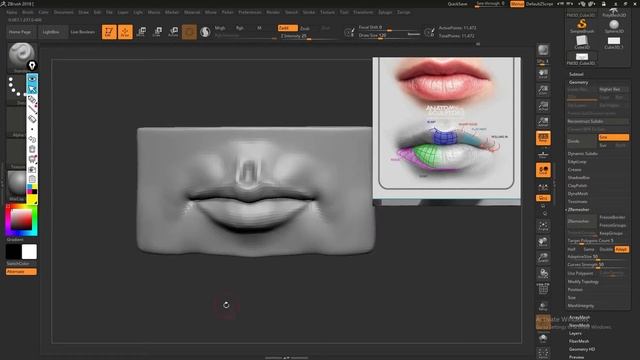Select the black secondary color swatch
The height and width of the screenshot is (360, 640).
point(13,252)
